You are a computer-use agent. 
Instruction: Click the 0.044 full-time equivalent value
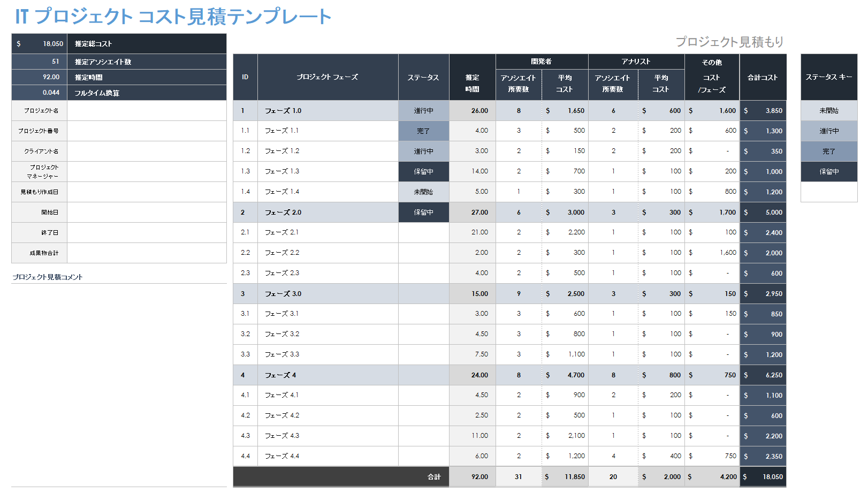40,93
